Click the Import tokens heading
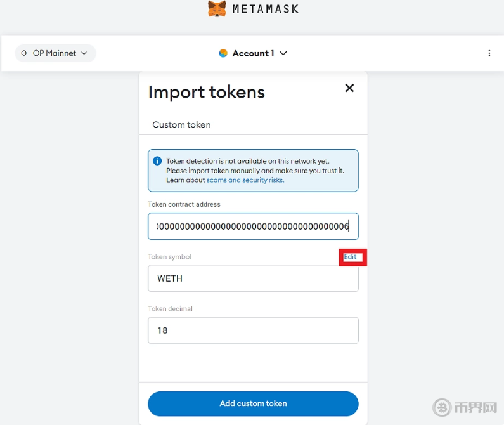504x425 pixels. [x=206, y=92]
